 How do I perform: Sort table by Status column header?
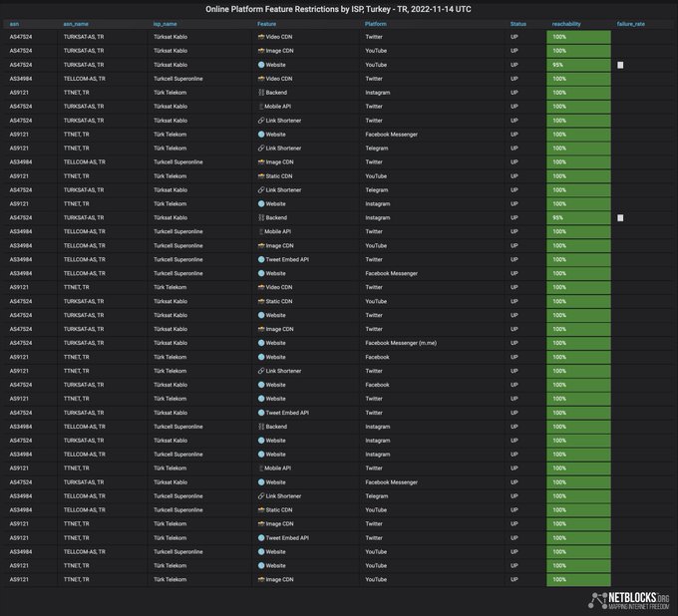tap(518, 24)
